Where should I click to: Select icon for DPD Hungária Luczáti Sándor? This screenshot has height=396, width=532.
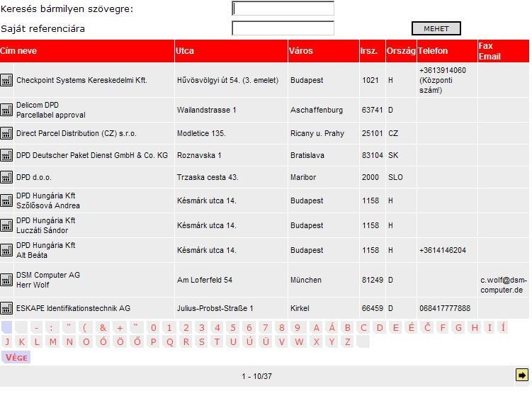click(x=6, y=225)
